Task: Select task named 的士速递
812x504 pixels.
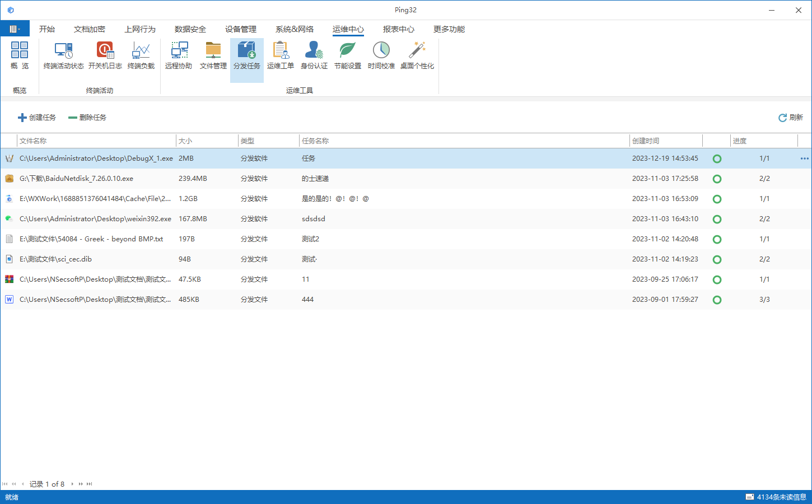Action: tap(315, 179)
